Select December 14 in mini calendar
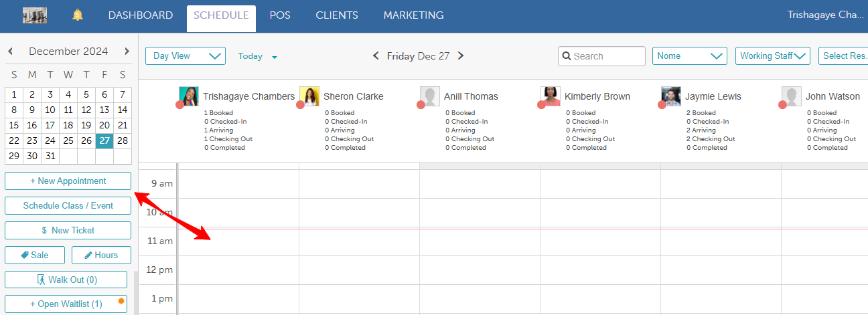This screenshot has height=315, width=868. tap(123, 110)
